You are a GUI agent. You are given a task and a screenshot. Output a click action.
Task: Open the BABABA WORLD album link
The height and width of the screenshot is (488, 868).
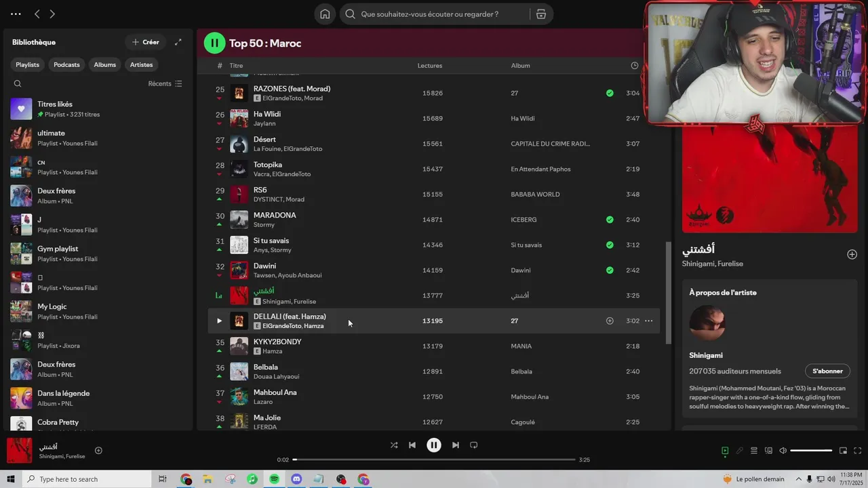(x=535, y=195)
